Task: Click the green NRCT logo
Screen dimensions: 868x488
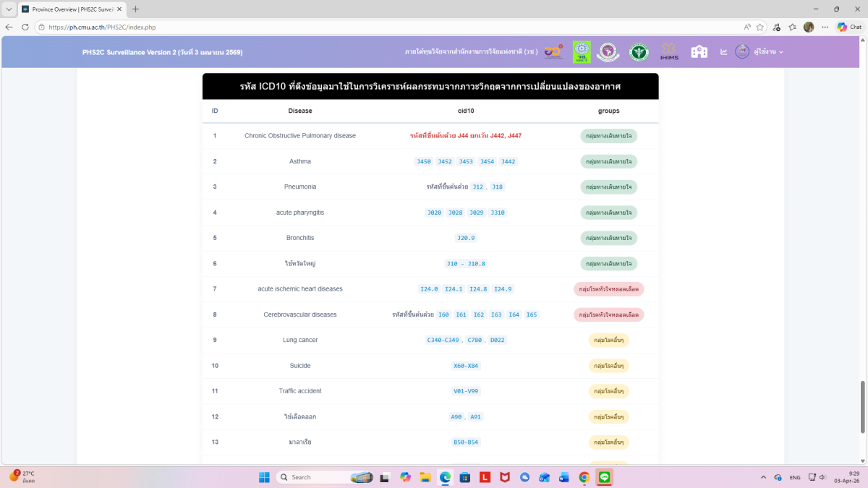Action: 582,52
